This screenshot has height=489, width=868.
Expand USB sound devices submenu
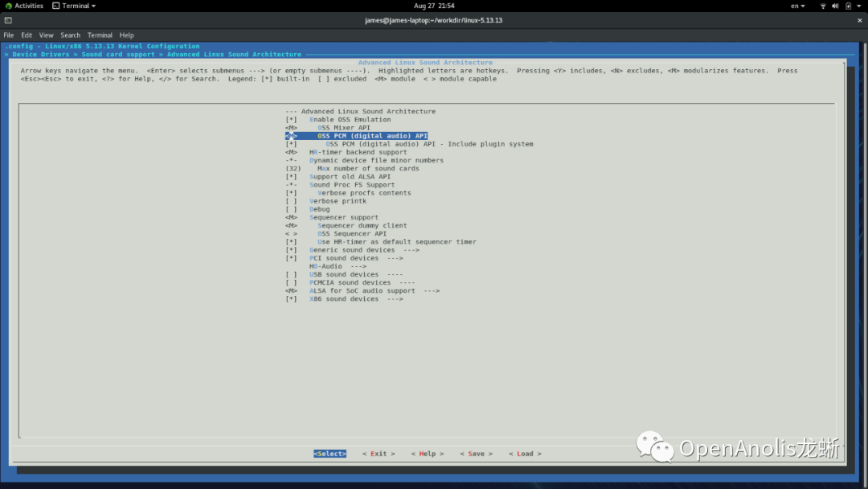coord(344,274)
